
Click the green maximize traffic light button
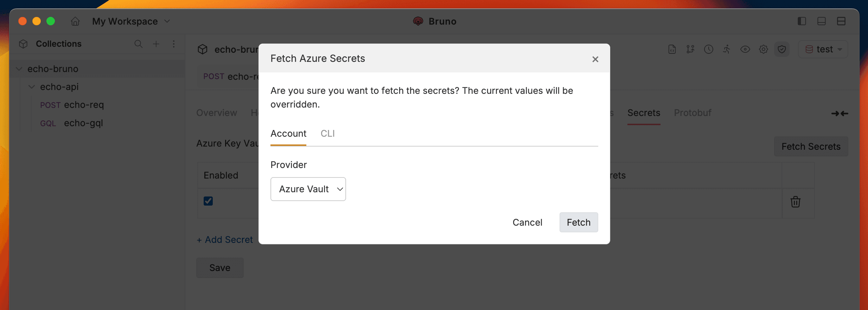coord(51,21)
